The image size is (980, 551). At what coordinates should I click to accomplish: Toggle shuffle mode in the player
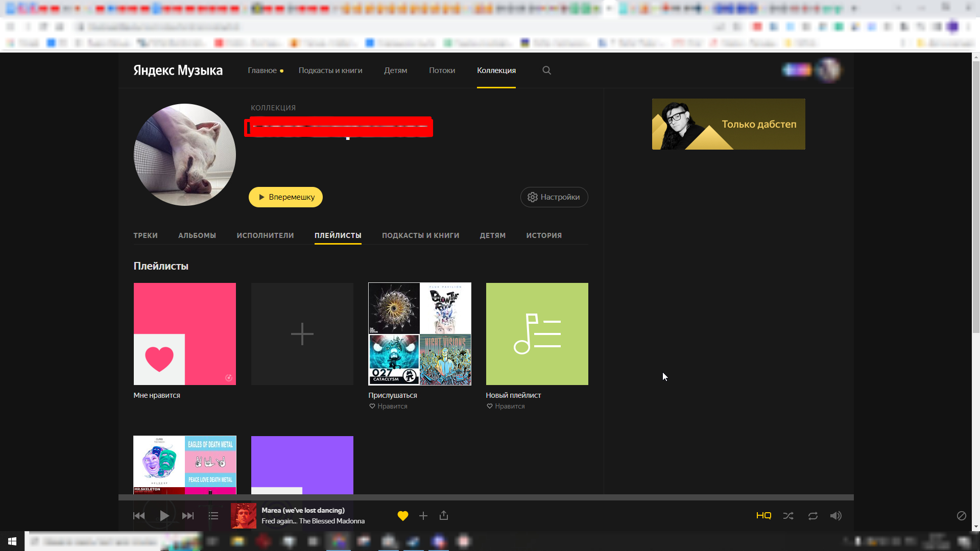point(788,516)
